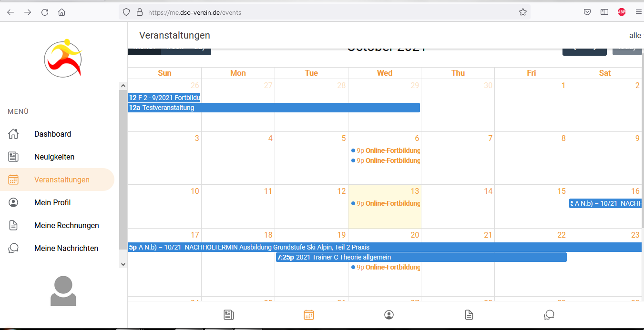Open the Neuigkeiten menu item
This screenshot has width=644, height=330.
[57, 157]
